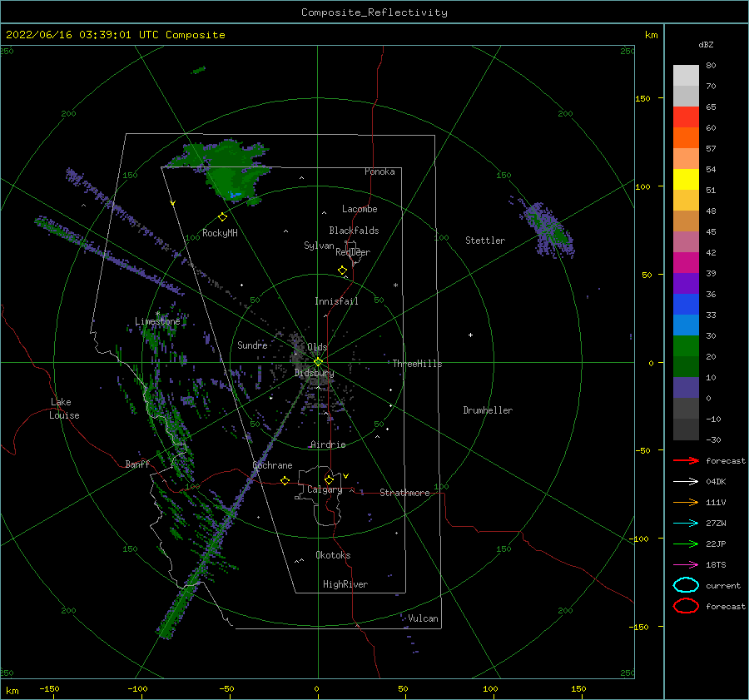Click the Banff label
Screen dimensions: 749x700
coord(137,464)
